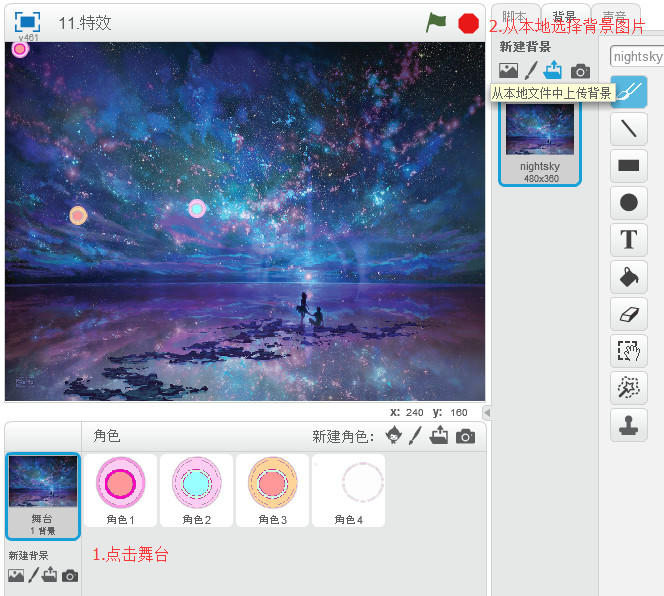This screenshot has height=596, width=664.
Task: Click the red stop sign button
Action: point(468,23)
